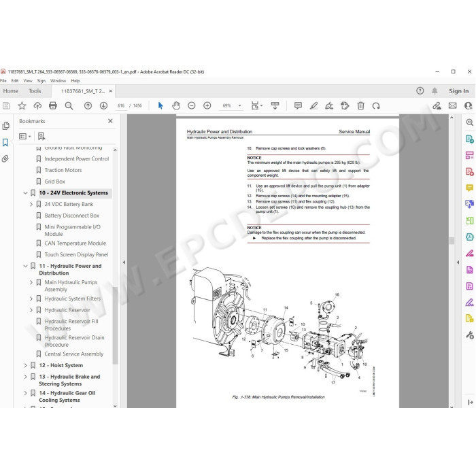
Task: Open the Help menu
Action: pyautogui.click(x=75, y=81)
